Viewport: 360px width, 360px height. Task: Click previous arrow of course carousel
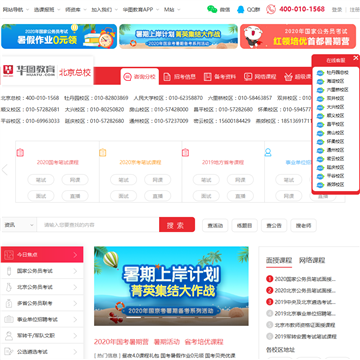(5, 170)
